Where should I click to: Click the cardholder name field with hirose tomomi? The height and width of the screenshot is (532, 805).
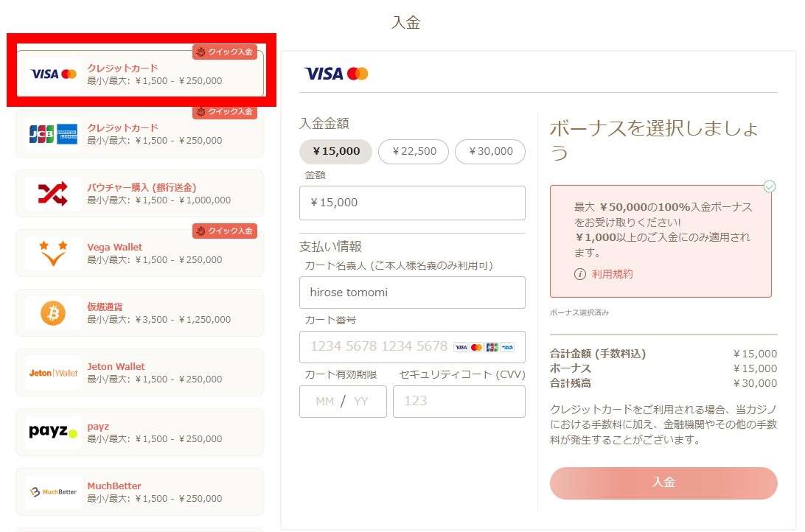(412, 293)
